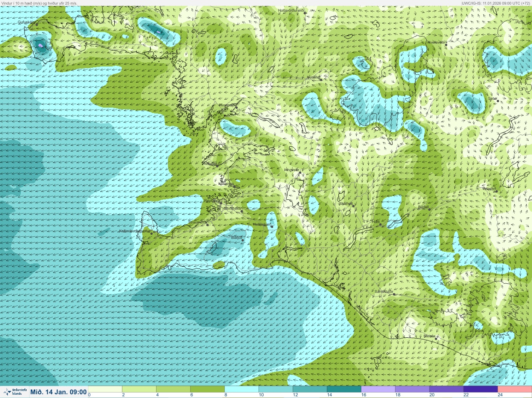
Task: Select the 18–20 m/s purple legend swatch
Action: 412,389
